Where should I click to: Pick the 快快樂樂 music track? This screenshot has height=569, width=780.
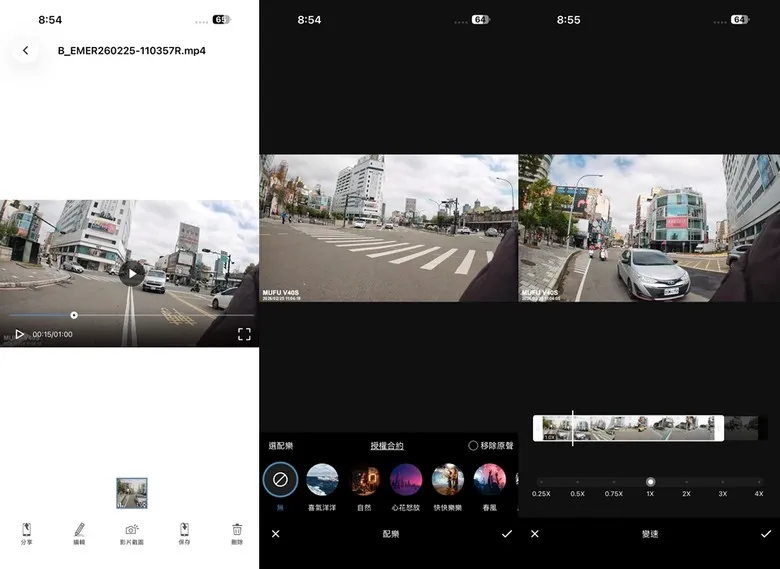point(448,479)
